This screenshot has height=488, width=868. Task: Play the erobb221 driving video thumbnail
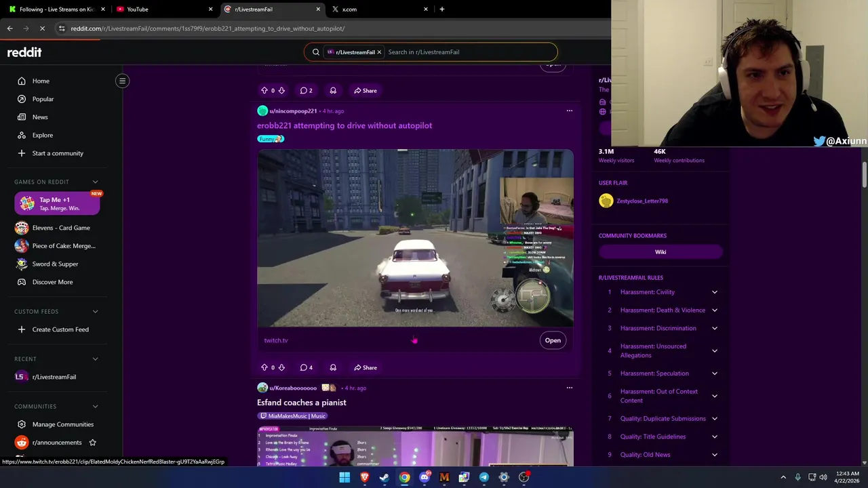tap(415, 238)
